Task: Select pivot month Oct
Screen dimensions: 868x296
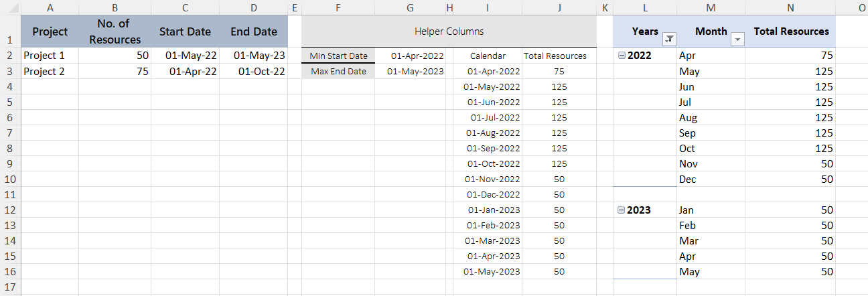Action: tap(711, 148)
